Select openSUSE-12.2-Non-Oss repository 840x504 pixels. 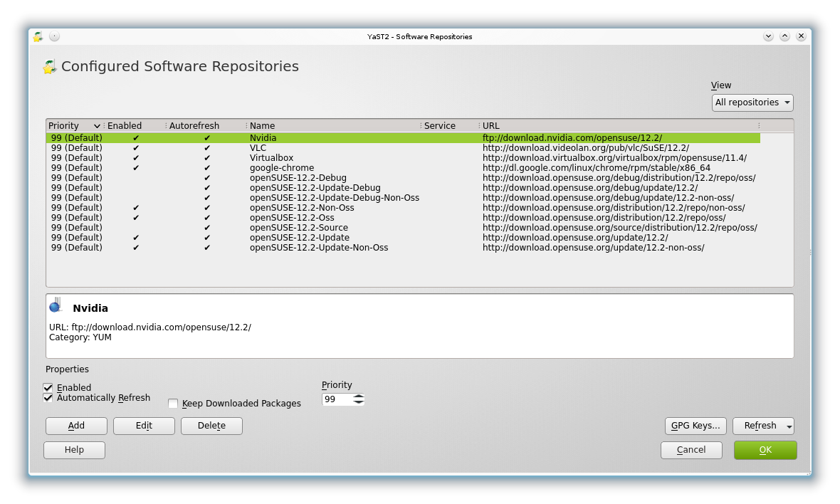[x=302, y=208]
